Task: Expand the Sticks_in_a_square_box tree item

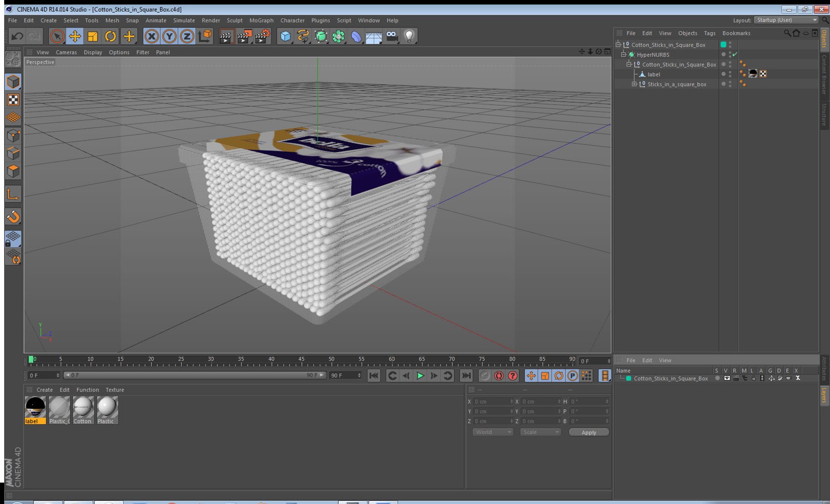Action: click(x=634, y=84)
